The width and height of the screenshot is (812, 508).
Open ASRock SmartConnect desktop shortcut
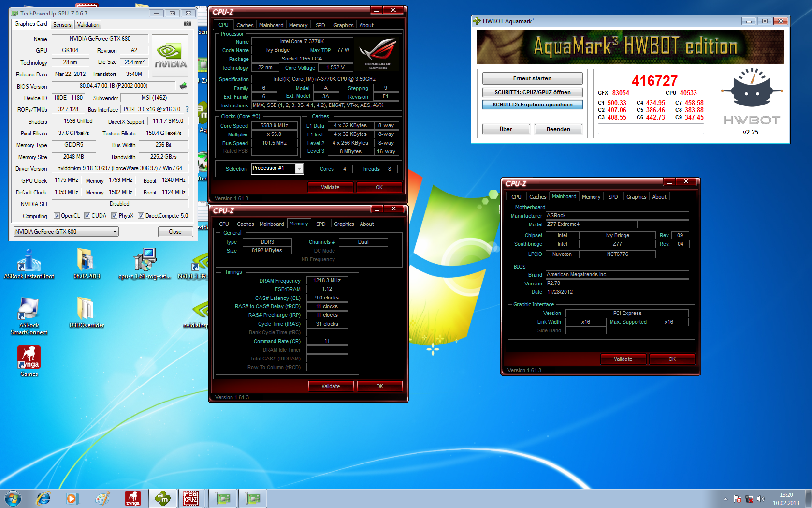click(29, 316)
